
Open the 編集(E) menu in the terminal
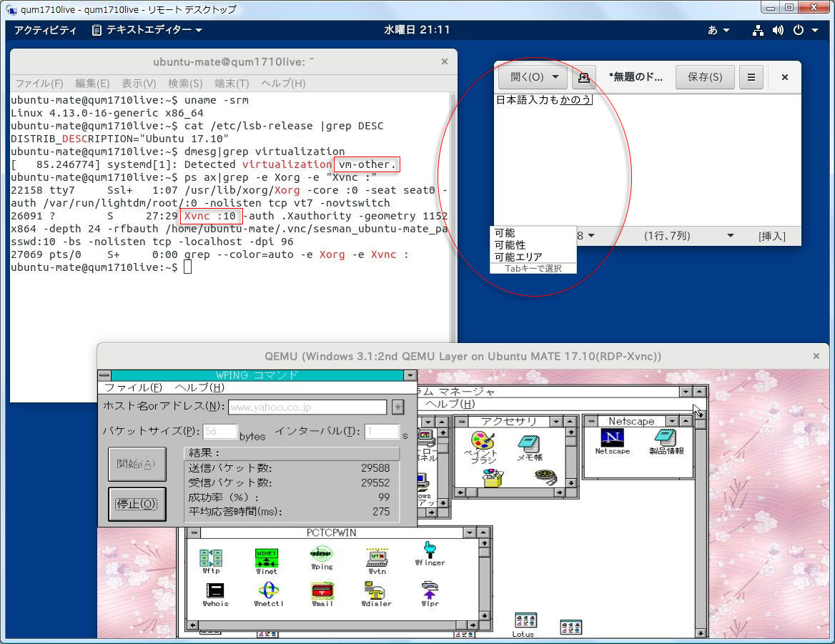pyautogui.click(x=92, y=84)
